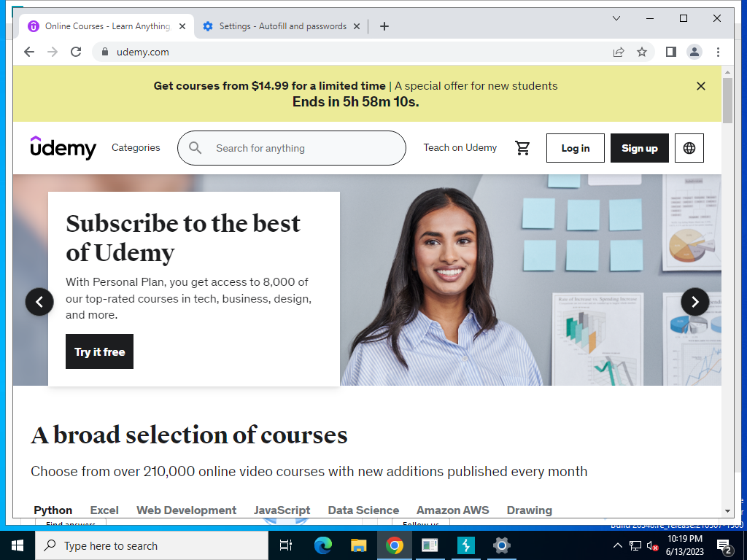Open the shopping cart icon

[x=522, y=148]
